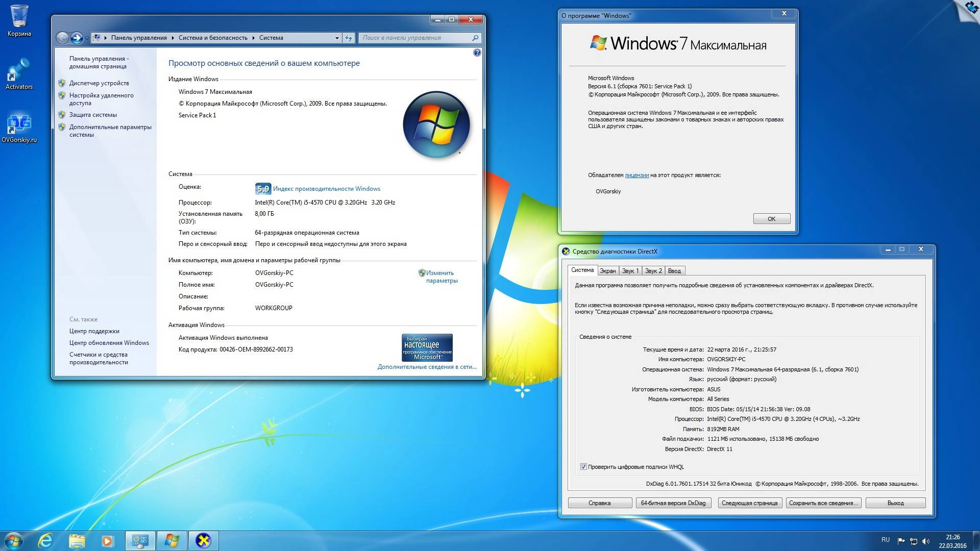Open the OVGorskiy.ru desktop shortcut
Screen dimensions: 980x551
(x=19, y=128)
